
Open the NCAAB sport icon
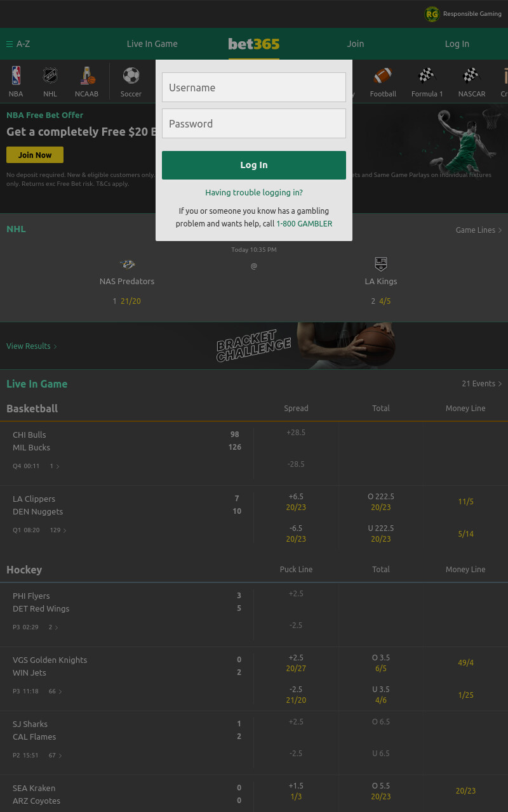(x=87, y=75)
